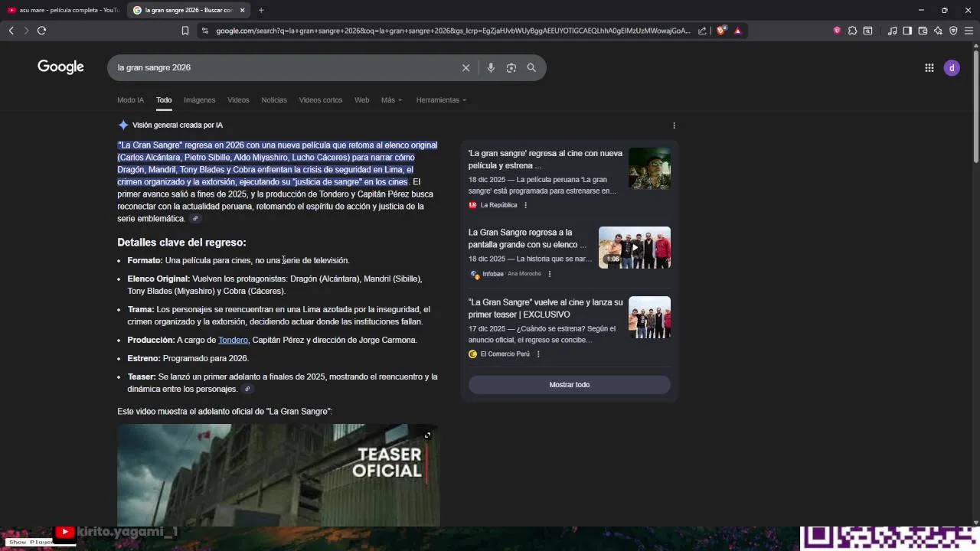980x551 pixels.
Task: Click the share page icon
Action: (702, 31)
